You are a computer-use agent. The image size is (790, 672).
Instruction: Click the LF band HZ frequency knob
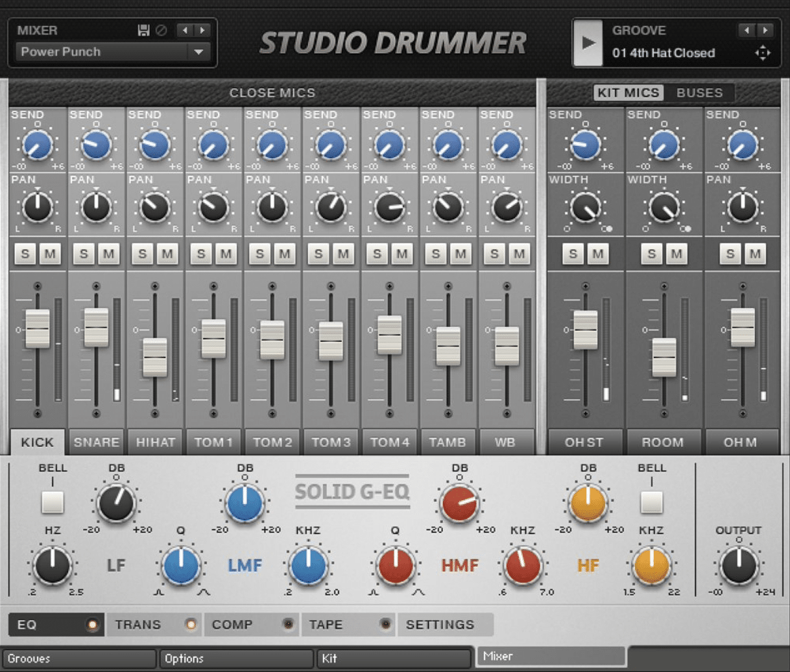click(53, 564)
